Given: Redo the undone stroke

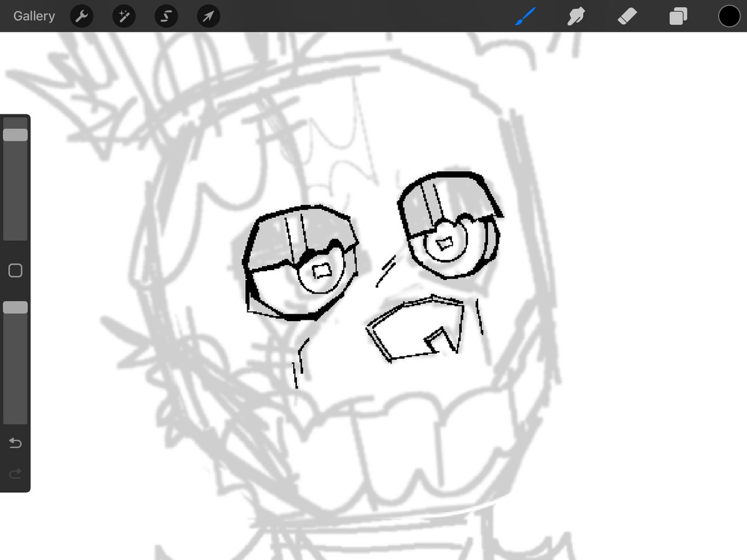Looking at the screenshot, I should click(x=15, y=473).
